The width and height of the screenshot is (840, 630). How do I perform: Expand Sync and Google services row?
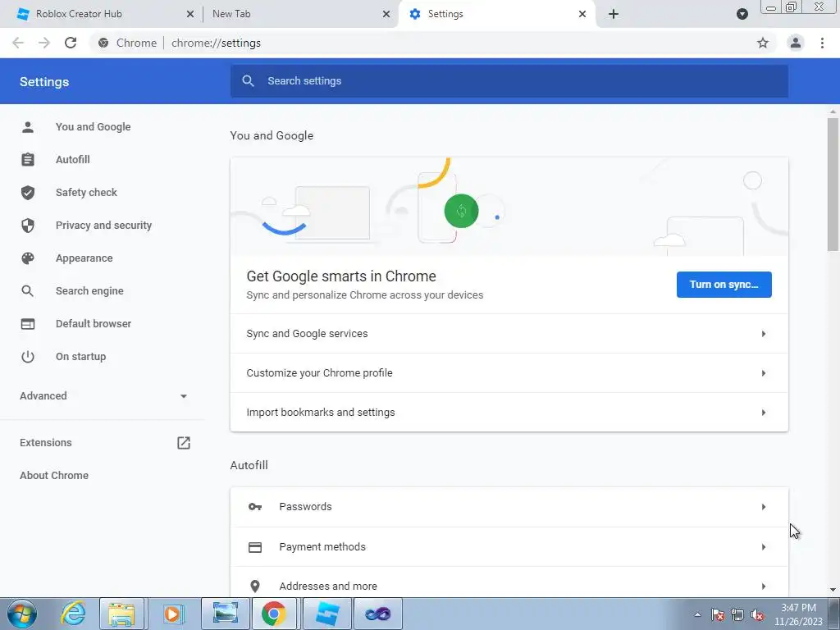pyautogui.click(x=509, y=334)
